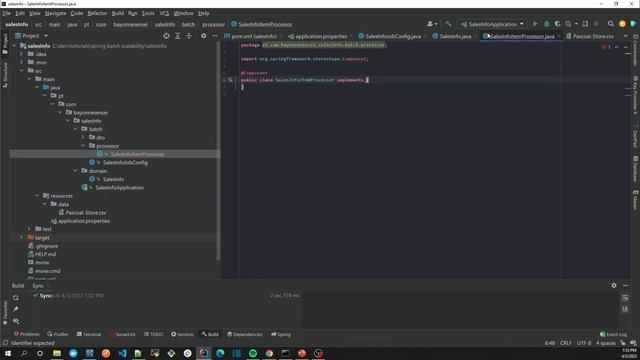Collapse the src folder
640x360 pixels.
(22, 71)
